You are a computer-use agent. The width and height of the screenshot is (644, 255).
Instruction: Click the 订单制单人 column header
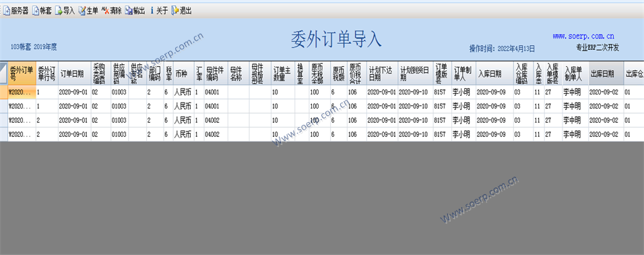(x=463, y=74)
